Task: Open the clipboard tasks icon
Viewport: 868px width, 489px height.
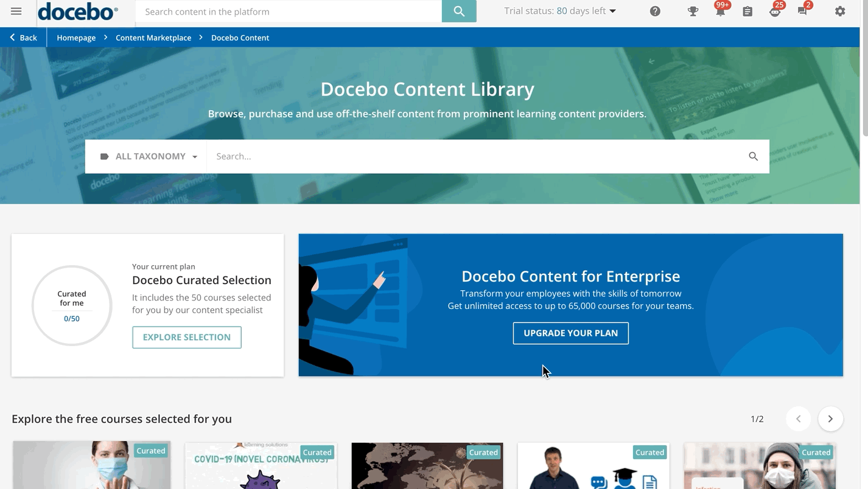Action: pyautogui.click(x=747, y=12)
